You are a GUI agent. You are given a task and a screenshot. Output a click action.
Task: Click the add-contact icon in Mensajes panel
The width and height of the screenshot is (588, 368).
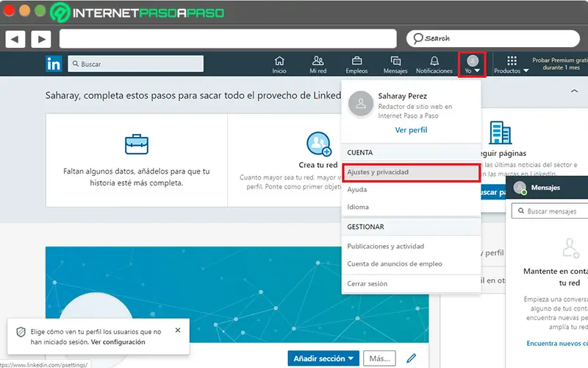point(571,248)
